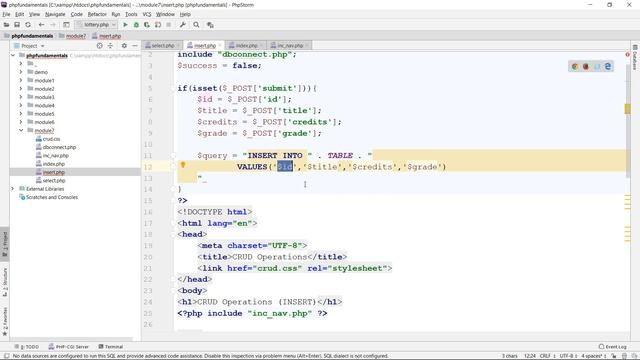This screenshot has height=360, width=640.
Task: Open the Navigate menu
Action: (x=55, y=14)
